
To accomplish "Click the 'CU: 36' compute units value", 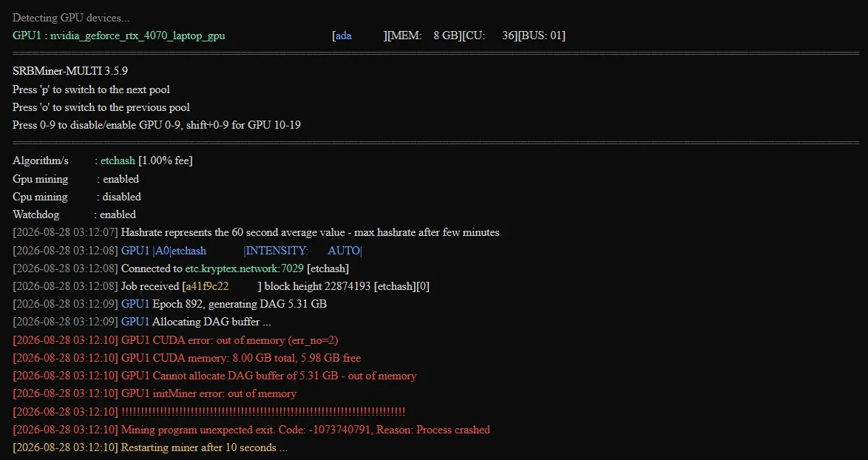I will [x=491, y=35].
